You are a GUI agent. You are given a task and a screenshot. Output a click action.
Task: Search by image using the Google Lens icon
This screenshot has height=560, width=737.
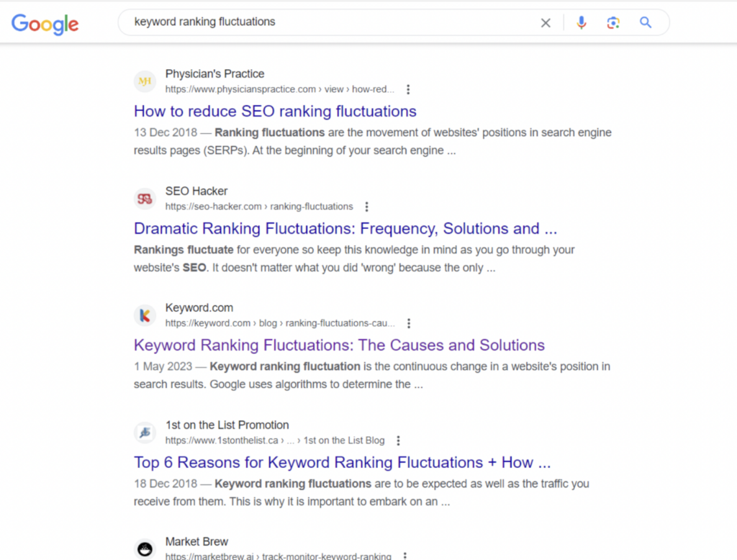click(613, 22)
